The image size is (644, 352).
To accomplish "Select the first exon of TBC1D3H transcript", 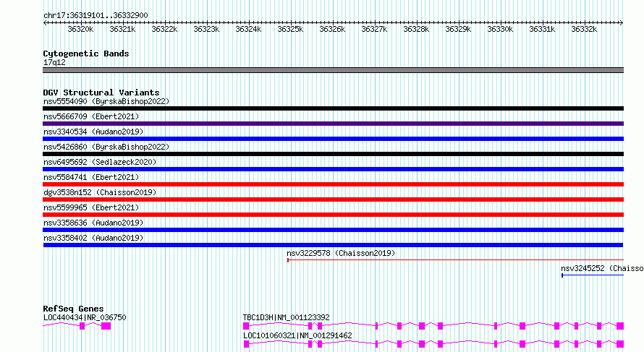I will [246, 326].
